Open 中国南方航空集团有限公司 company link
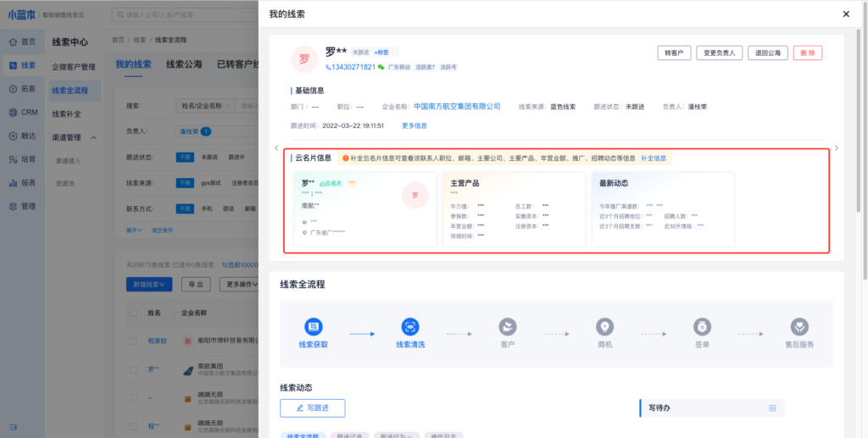 click(x=456, y=107)
